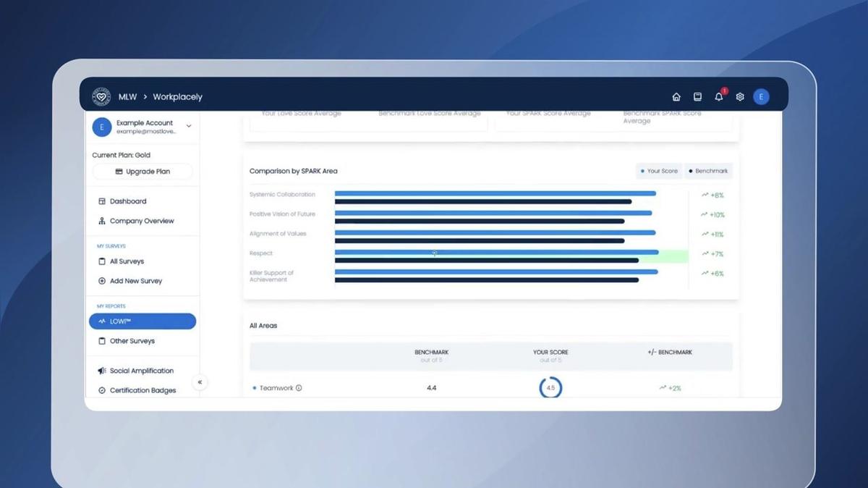Click the +6% change value
Image resolution: width=868 pixels, height=488 pixels.
pos(717,274)
